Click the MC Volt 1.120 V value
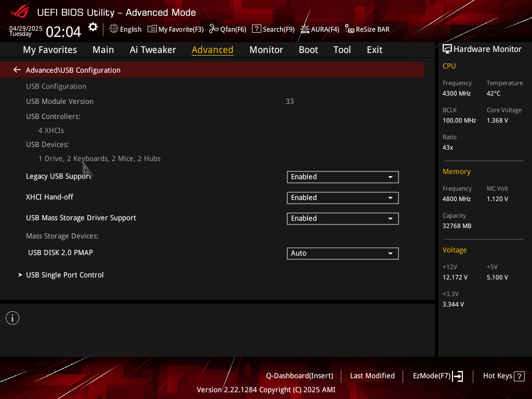The height and width of the screenshot is (399, 532). tap(497, 199)
